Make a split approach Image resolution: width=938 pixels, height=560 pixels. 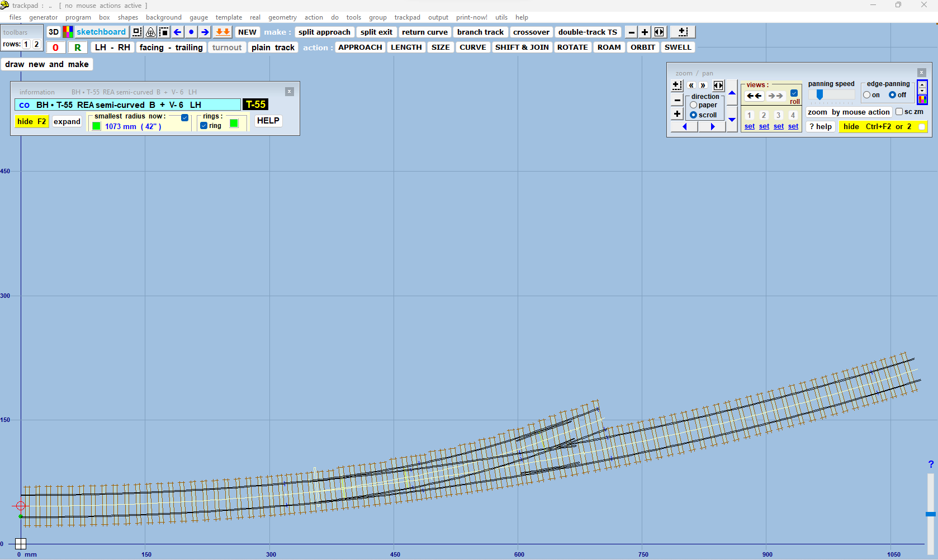pyautogui.click(x=324, y=32)
